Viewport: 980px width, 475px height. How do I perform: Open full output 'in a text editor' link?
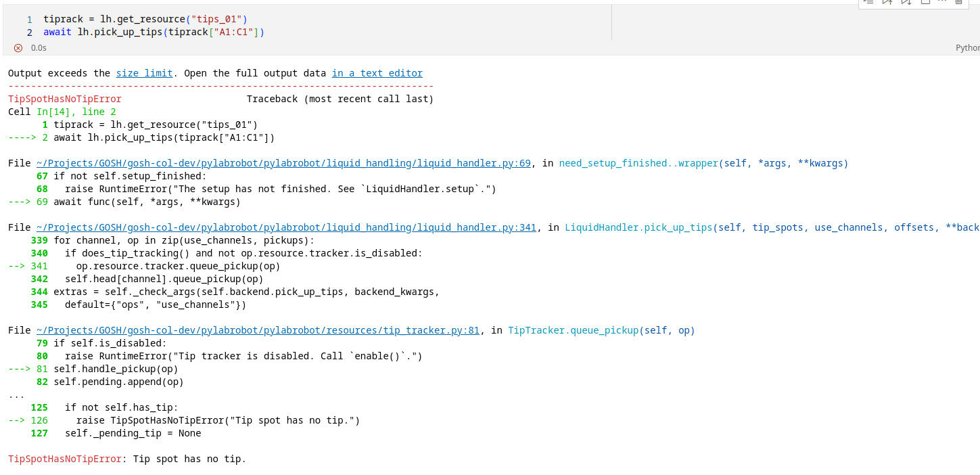coord(377,73)
